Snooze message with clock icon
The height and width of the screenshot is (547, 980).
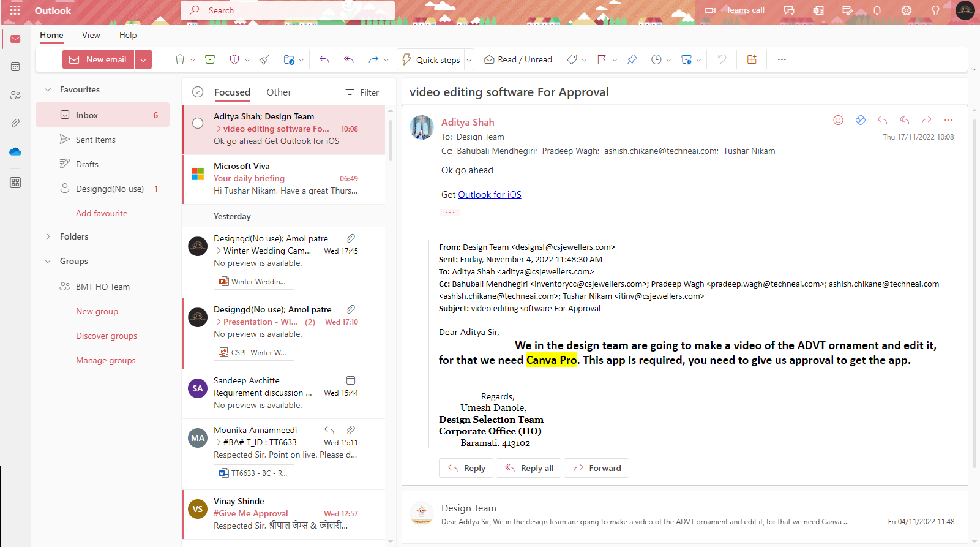(x=656, y=59)
